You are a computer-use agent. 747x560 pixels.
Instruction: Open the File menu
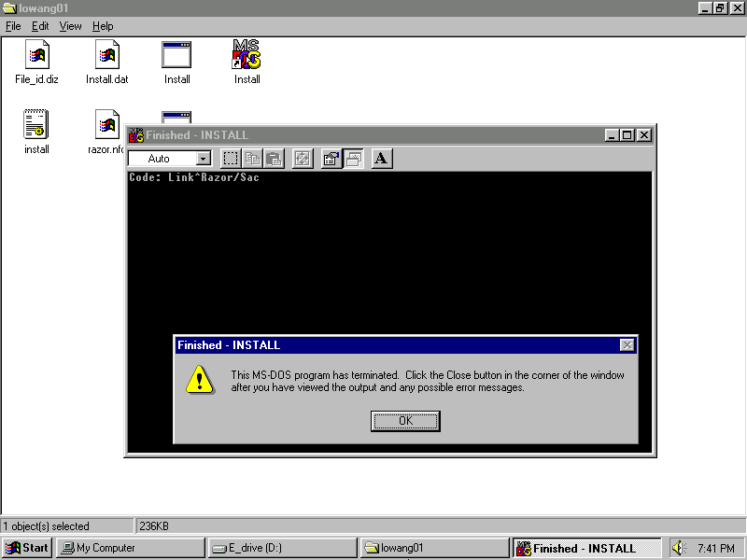tap(13, 26)
